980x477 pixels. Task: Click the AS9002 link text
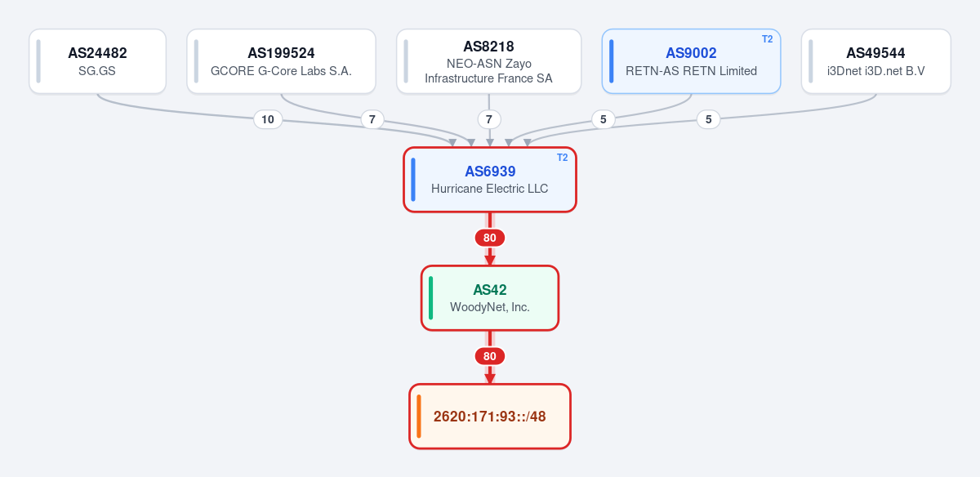[x=691, y=53]
